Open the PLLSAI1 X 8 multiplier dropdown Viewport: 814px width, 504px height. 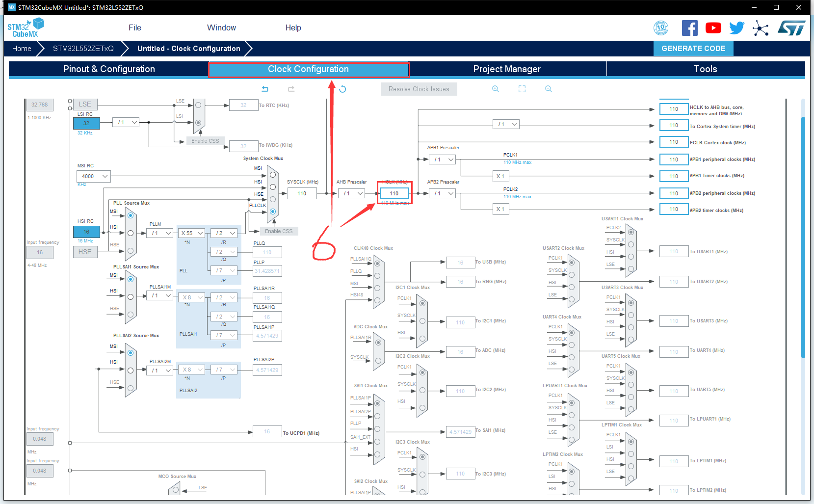click(x=192, y=297)
